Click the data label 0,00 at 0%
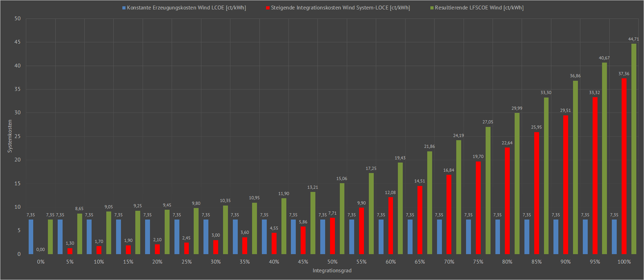 click(x=41, y=250)
